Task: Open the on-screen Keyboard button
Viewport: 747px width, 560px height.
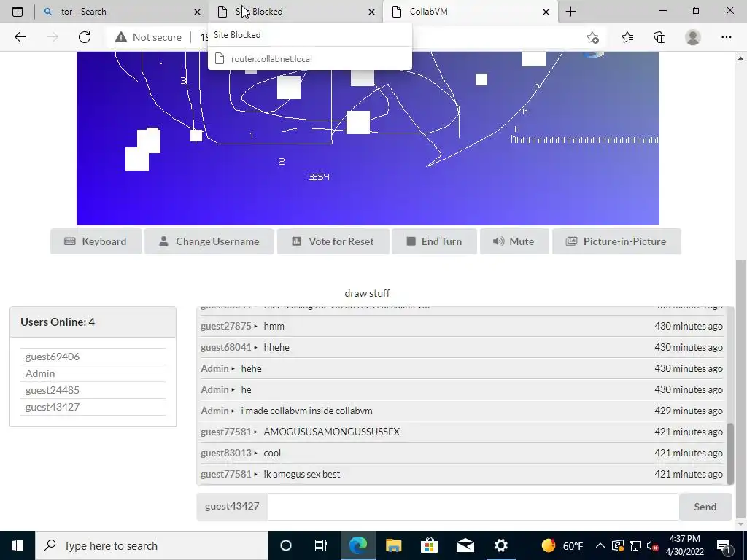Action: coord(96,241)
